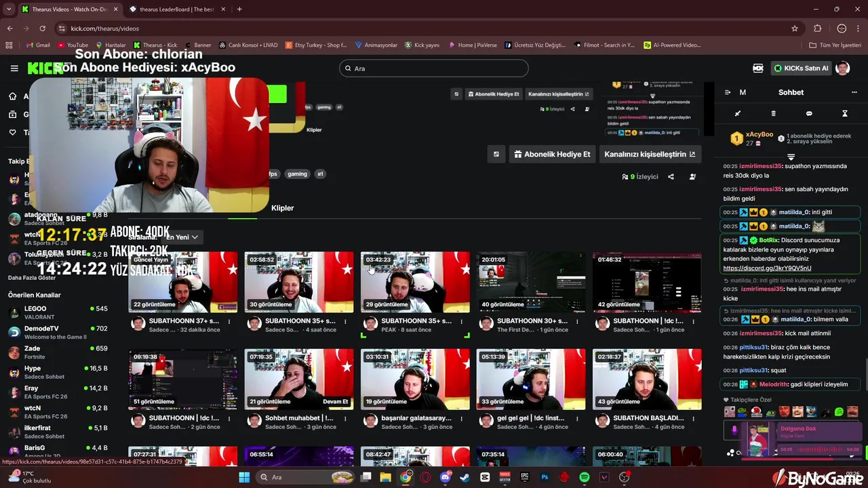
Task: Click the irl tag
Action: [x=320, y=174]
